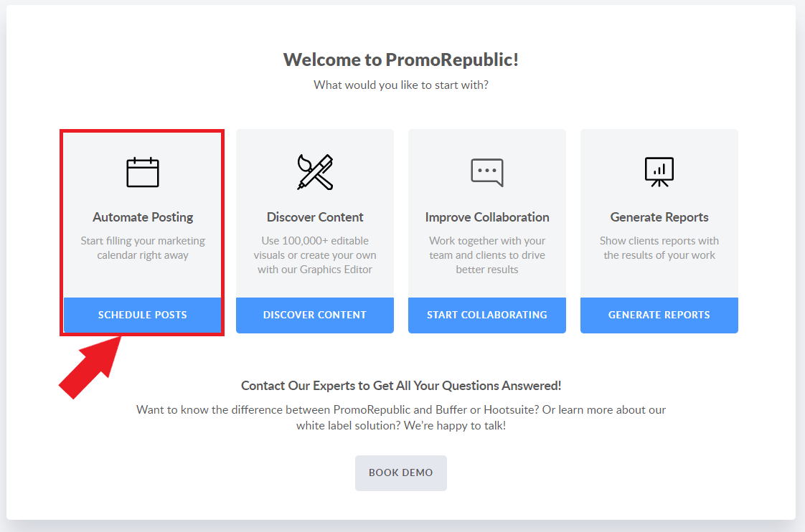Click the Contact Our Experts heading text
Viewport: 805px width, 532px height.
401,385
